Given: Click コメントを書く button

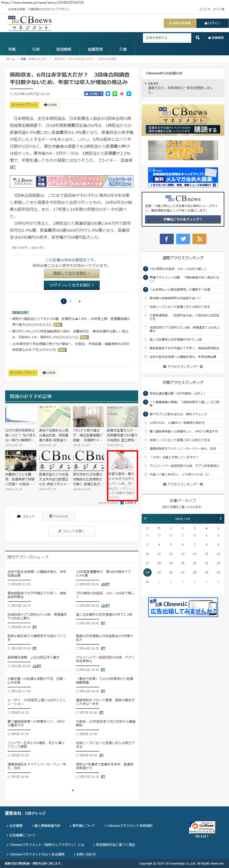Looking at the screenshot, I should tap(72, 531).
